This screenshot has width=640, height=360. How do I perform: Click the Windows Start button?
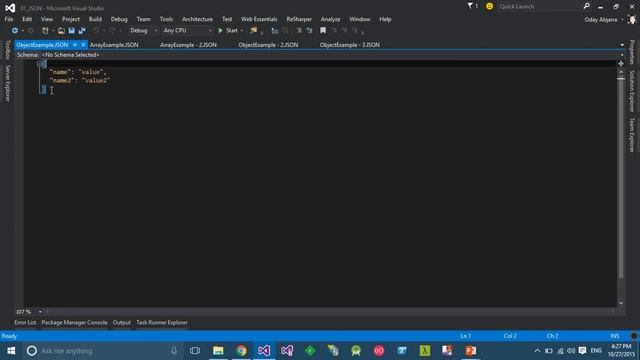11,351
